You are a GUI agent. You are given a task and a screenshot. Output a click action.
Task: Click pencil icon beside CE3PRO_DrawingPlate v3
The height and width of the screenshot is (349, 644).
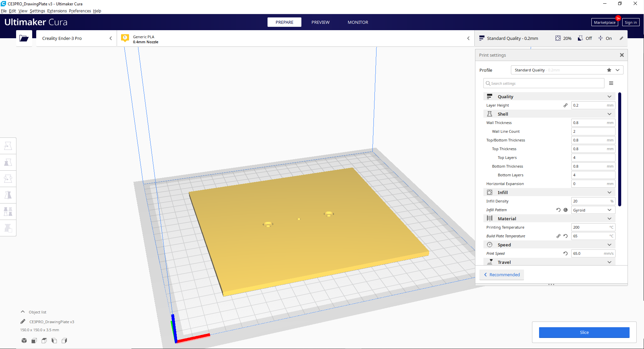coord(23,322)
